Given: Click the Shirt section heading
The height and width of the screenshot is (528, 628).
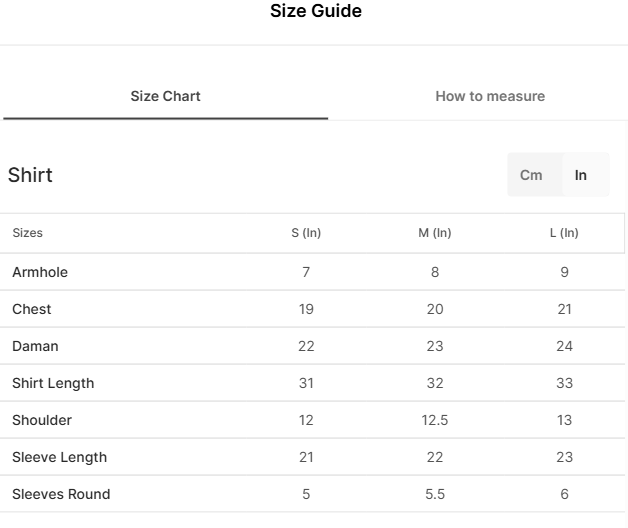Looking at the screenshot, I should click(30, 175).
